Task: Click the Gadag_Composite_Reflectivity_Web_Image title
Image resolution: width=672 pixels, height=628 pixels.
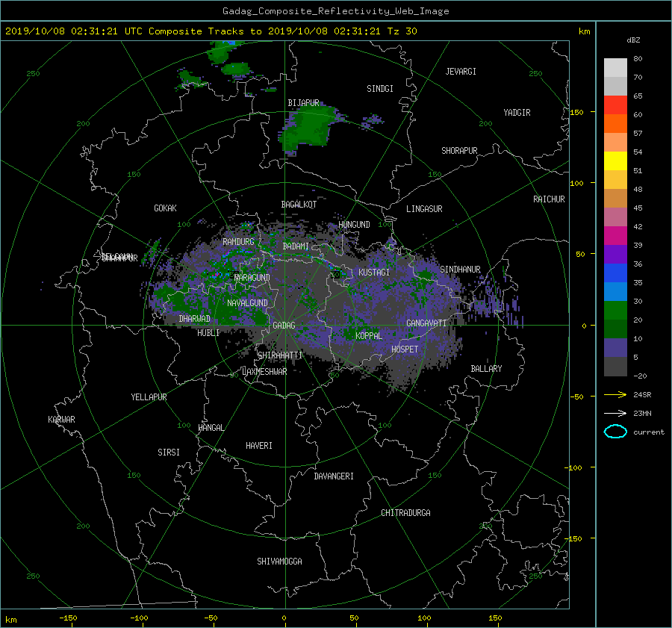Action: pyautogui.click(x=335, y=11)
